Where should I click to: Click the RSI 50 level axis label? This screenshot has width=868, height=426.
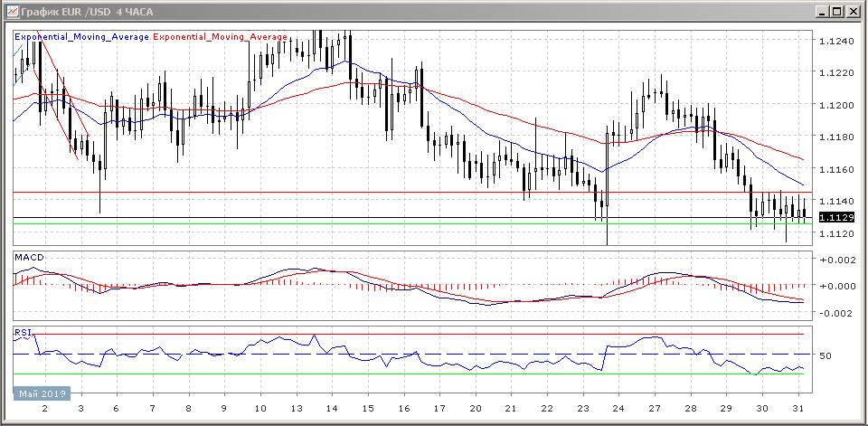click(826, 355)
